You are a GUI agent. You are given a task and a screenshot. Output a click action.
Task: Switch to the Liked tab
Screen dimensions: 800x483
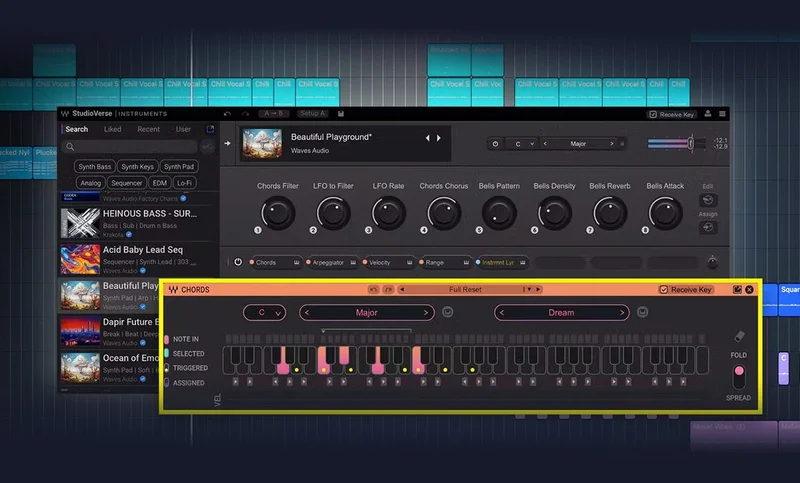[113, 129]
